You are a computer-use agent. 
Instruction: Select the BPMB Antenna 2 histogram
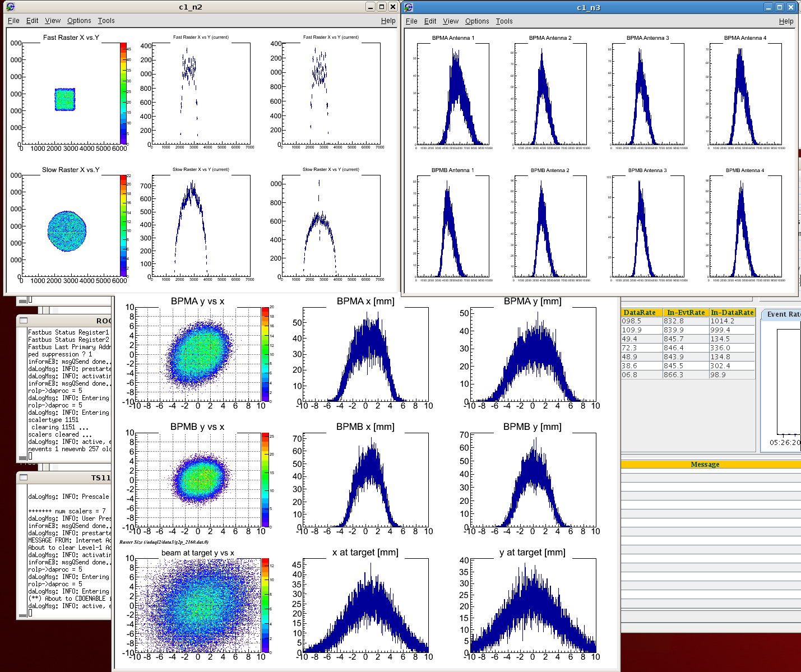(x=550, y=226)
